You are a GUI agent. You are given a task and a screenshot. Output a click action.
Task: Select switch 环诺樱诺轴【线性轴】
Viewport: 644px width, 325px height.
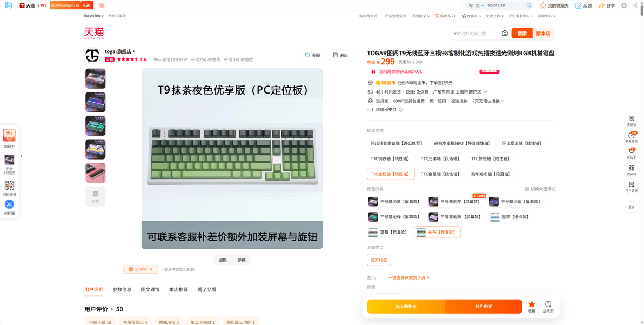(522, 143)
